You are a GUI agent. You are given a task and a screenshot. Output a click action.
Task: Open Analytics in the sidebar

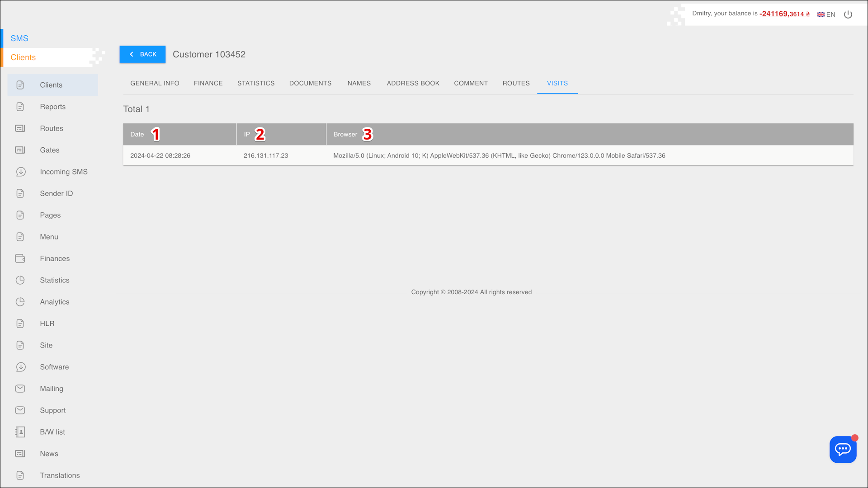point(54,302)
